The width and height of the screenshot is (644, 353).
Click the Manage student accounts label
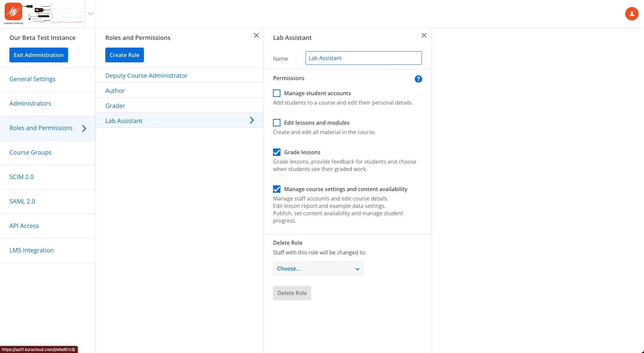pos(317,93)
